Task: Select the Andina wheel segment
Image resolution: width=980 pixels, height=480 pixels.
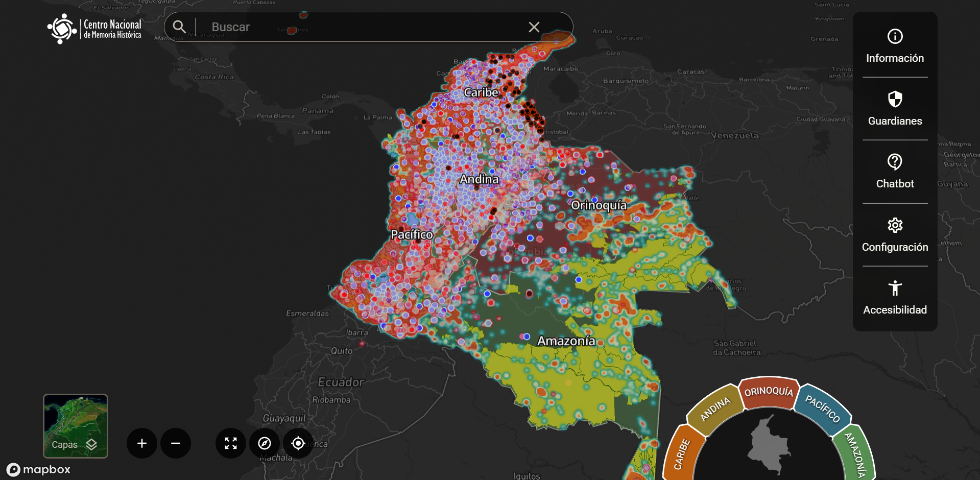Action: tap(715, 409)
